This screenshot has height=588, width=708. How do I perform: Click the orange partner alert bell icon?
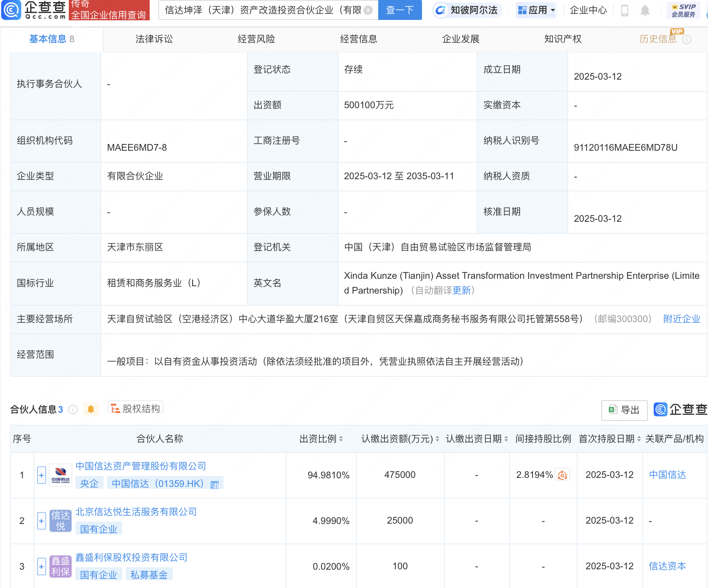(91, 409)
